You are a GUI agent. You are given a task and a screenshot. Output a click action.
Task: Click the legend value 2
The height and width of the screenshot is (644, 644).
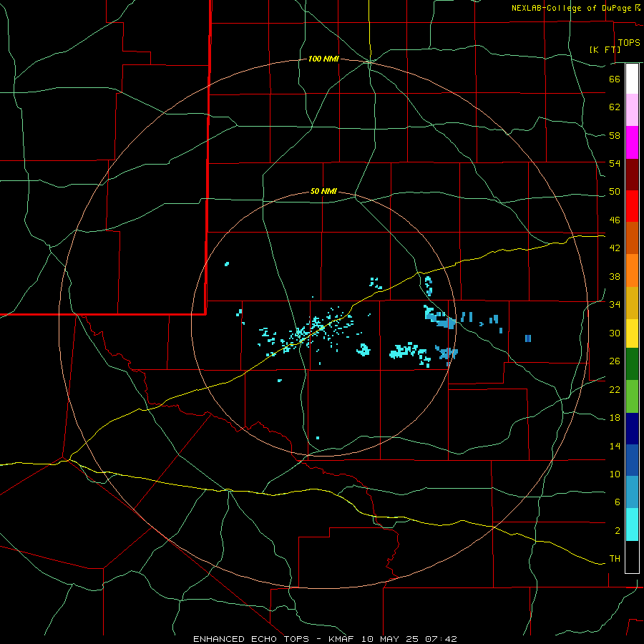click(x=618, y=531)
